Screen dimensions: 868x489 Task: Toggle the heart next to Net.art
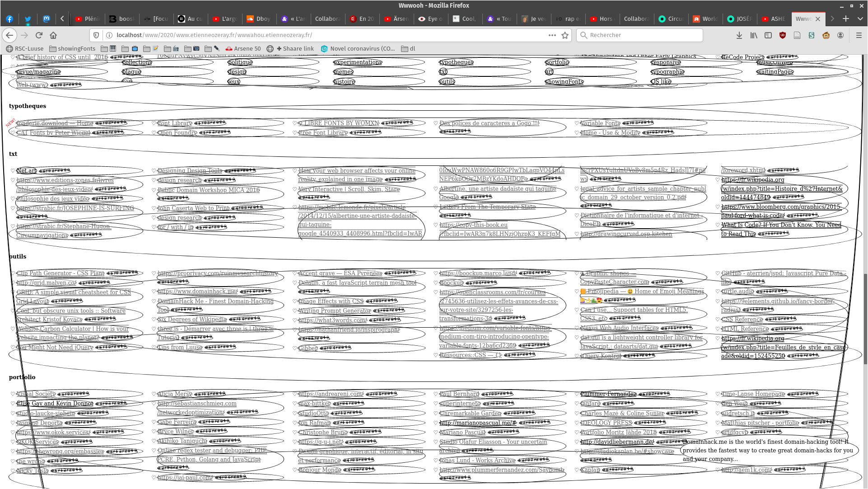pyautogui.click(x=13, y=170)
